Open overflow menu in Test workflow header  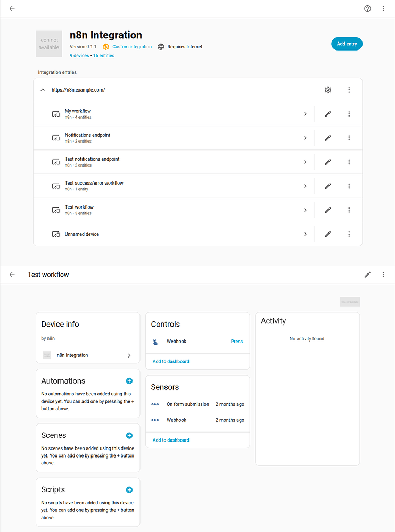pos(383,275)
